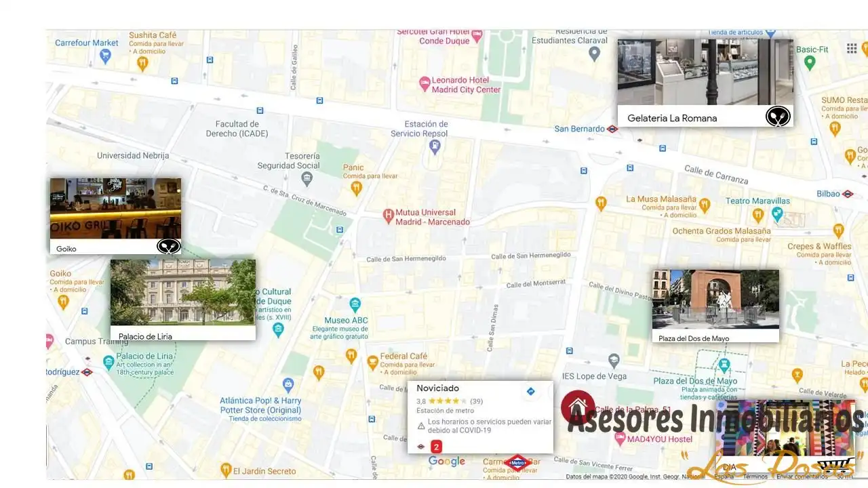Image resolution: width=868 pixels, height=488 pixels.
Task: Select the Sushita Café restaurant pin
Action: click(142, 64)
